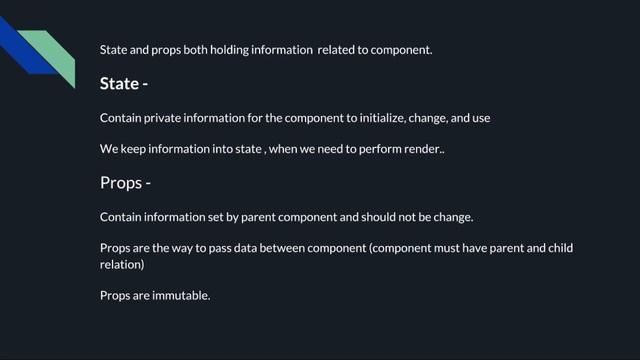Click the "We keep information into state" line
Viewport: 640px width, 360px height.
272,149
